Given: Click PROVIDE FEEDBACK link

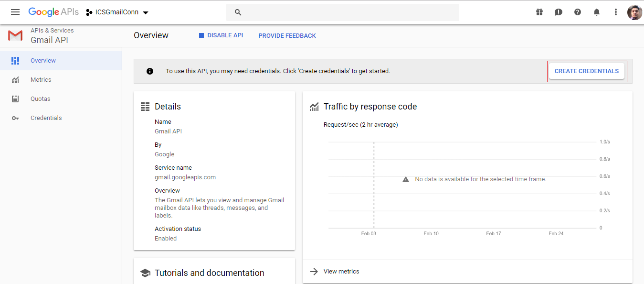Looking at the screenshot, I should coord(287,36).
